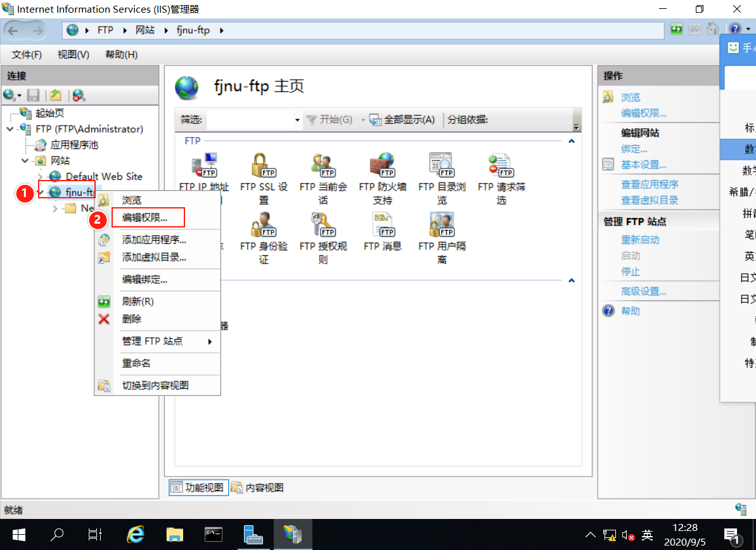Click the disconnect server icon in connections toolbar
This screenshot has height=550, width=756.
79,95
